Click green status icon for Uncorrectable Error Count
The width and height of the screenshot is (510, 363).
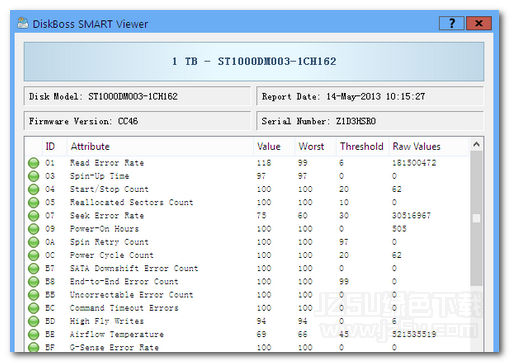[33, 295]
